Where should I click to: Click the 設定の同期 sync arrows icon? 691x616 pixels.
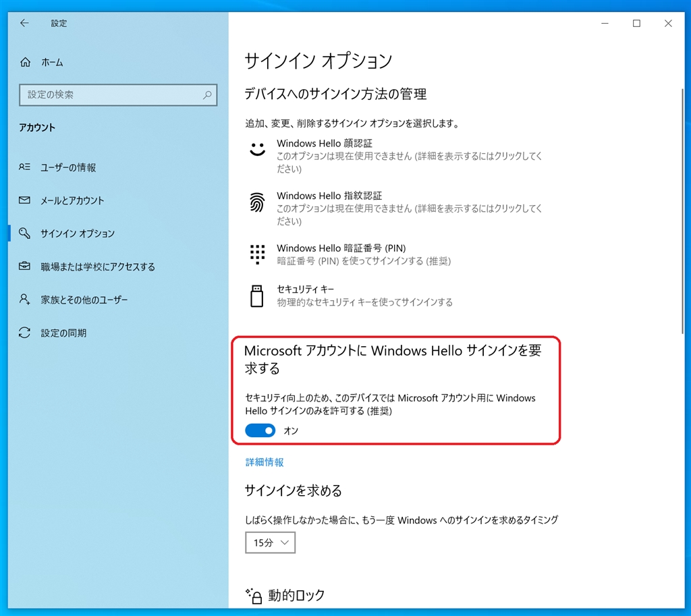[x=25, y=333]
